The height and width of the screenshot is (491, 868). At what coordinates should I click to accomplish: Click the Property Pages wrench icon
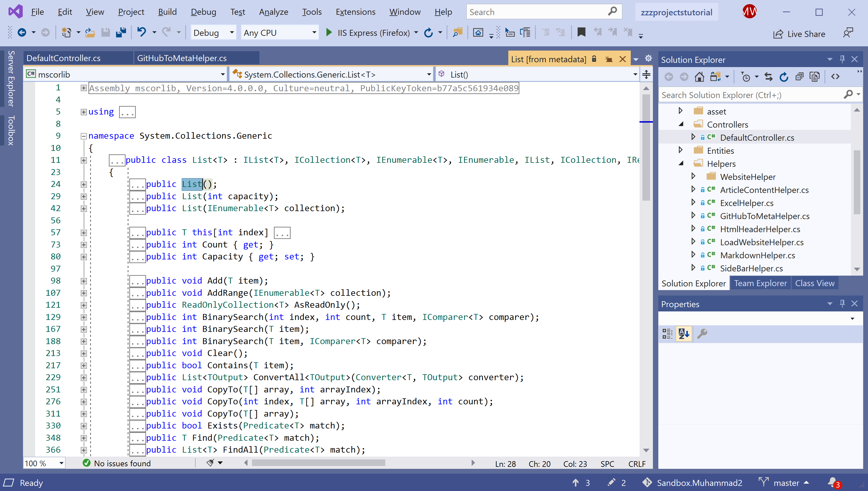click(x=702, y=334)
